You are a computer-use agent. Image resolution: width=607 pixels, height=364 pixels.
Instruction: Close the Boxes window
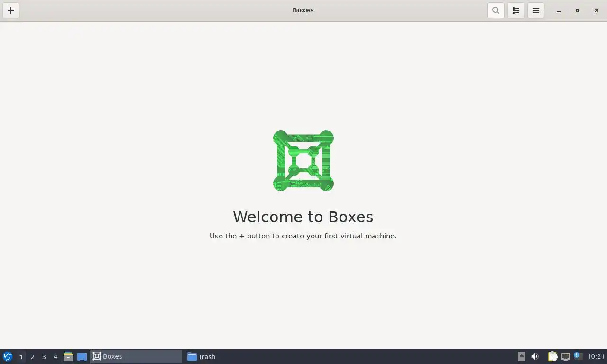point(597,10)
